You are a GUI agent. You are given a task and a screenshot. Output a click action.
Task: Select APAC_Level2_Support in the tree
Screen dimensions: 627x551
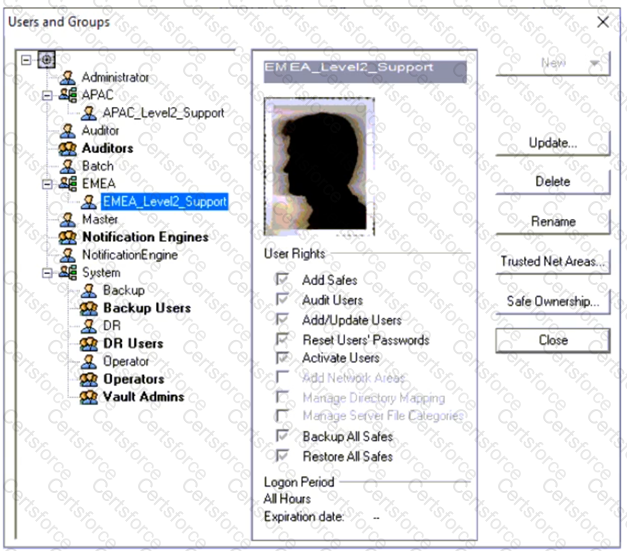click(162, 113)
